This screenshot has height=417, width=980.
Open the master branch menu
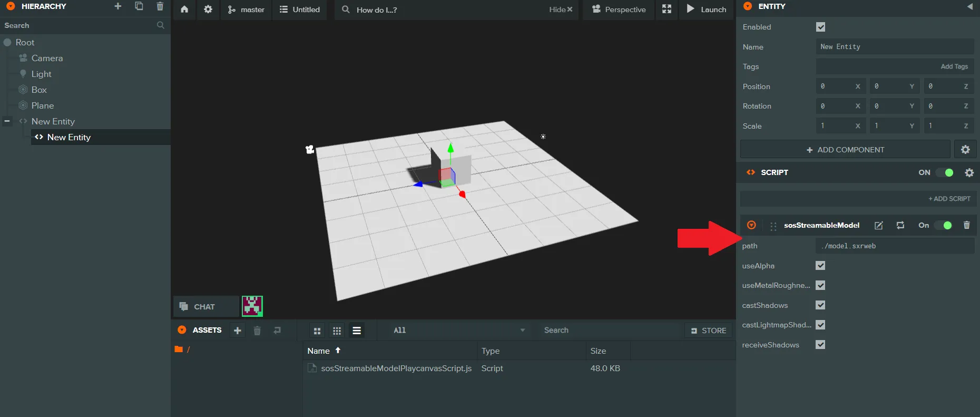tap(246, 9)
